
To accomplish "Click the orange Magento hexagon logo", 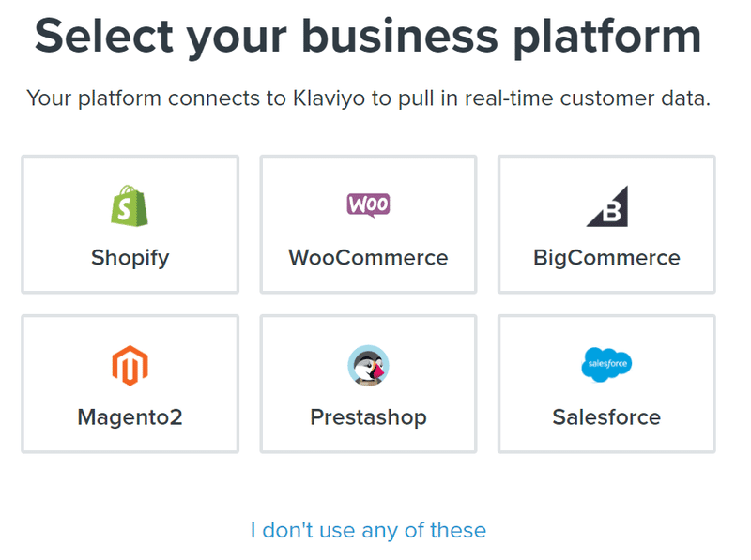I will [x=130, y=365].
